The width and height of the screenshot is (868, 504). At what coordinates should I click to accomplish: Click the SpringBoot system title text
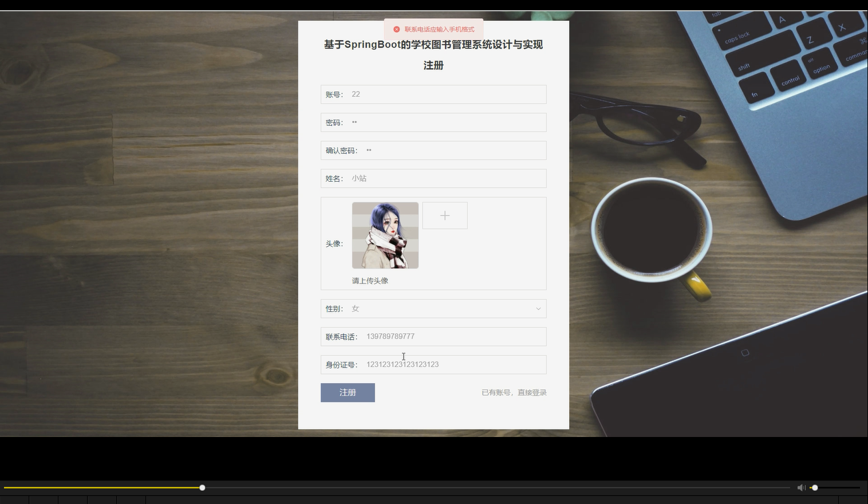pos(433,45)
